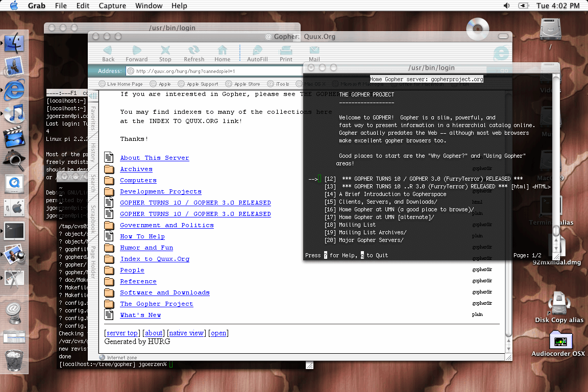Screen dimensions: 588x392
Task: Expand the History sidebar tab
Action: tap(93, 153)
